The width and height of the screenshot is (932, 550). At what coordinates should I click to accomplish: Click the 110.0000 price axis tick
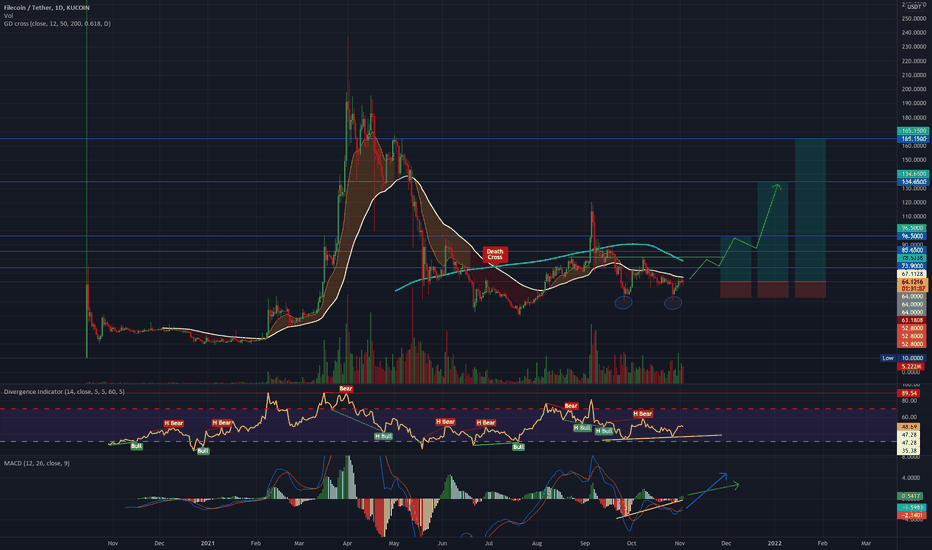[914, 216]
